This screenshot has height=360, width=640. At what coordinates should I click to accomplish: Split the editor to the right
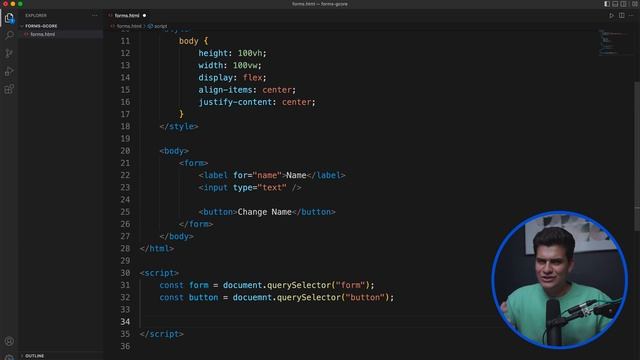[622, 16]
